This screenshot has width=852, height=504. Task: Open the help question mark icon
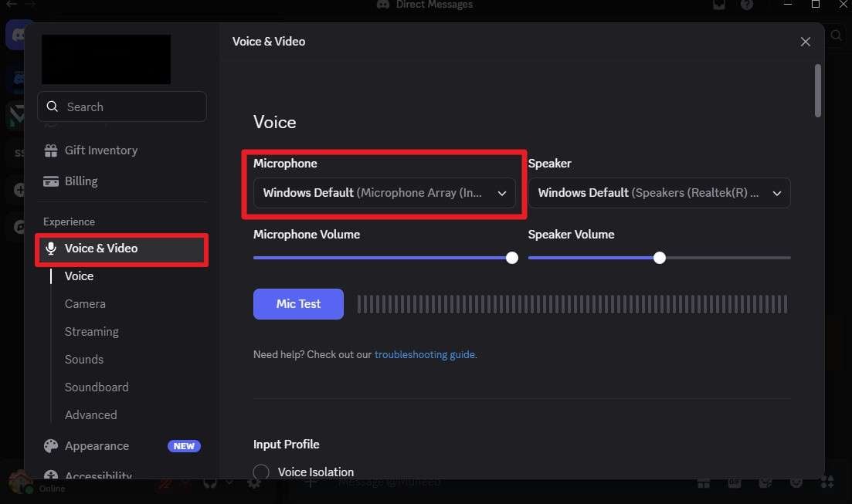point(747,5)
